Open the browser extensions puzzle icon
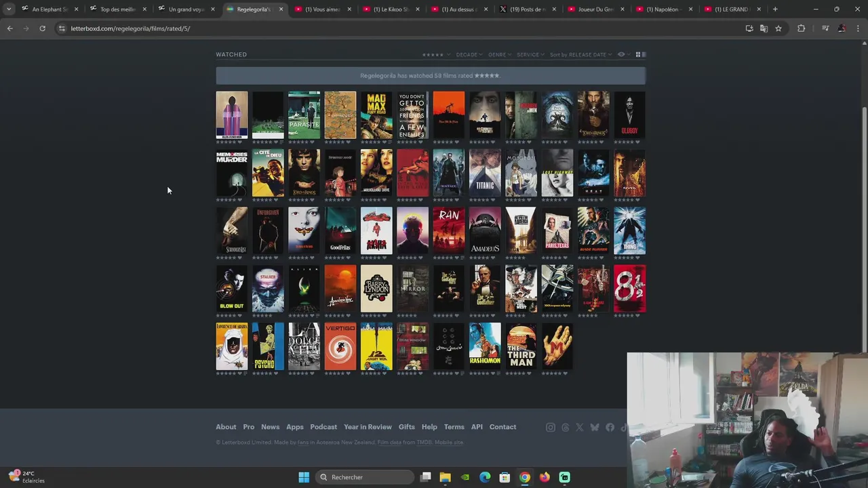This screenshot has height=488, width=868. coord(802,28)
